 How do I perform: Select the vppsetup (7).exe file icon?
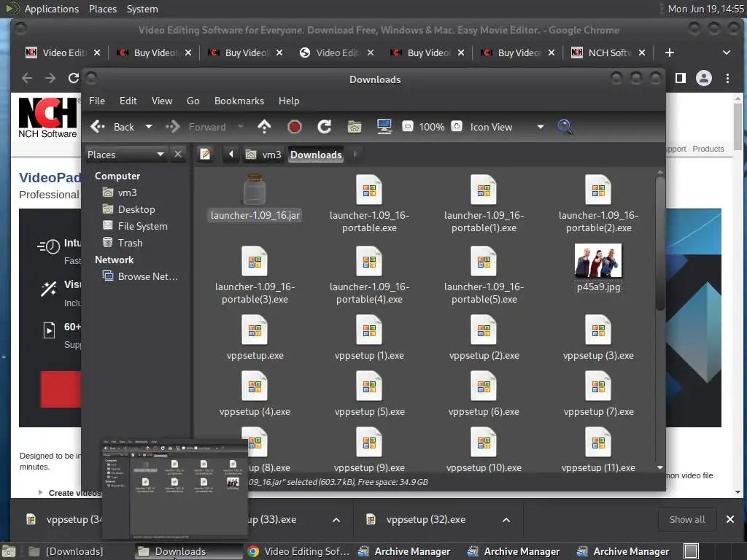[x=598, y=386]
